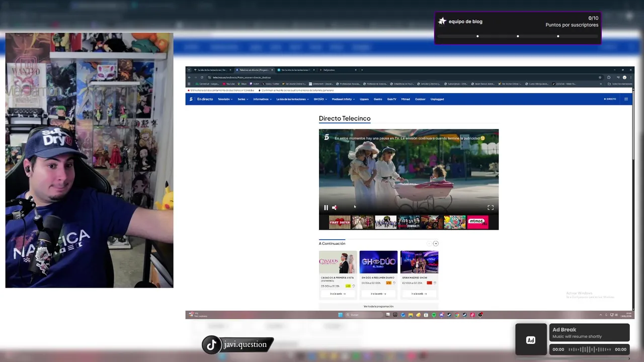Unmute the live video player
Screen dimensions: 644x362
click(x=335, y=208)
